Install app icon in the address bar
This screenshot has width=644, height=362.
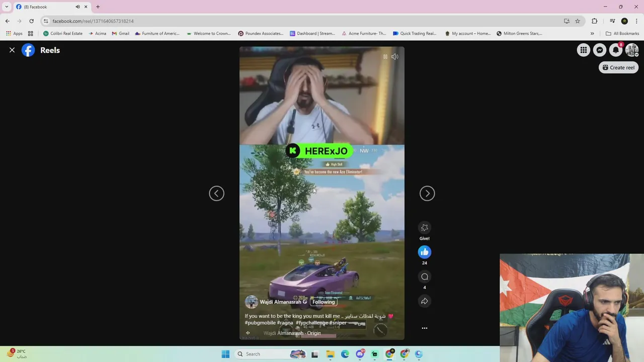(x=567, y=21)
